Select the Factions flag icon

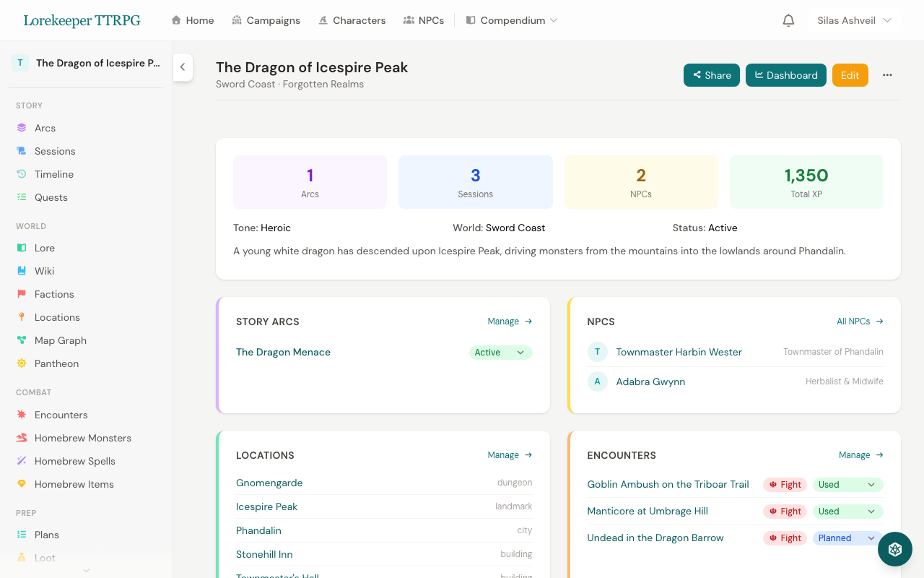click(x=22, y=294)
